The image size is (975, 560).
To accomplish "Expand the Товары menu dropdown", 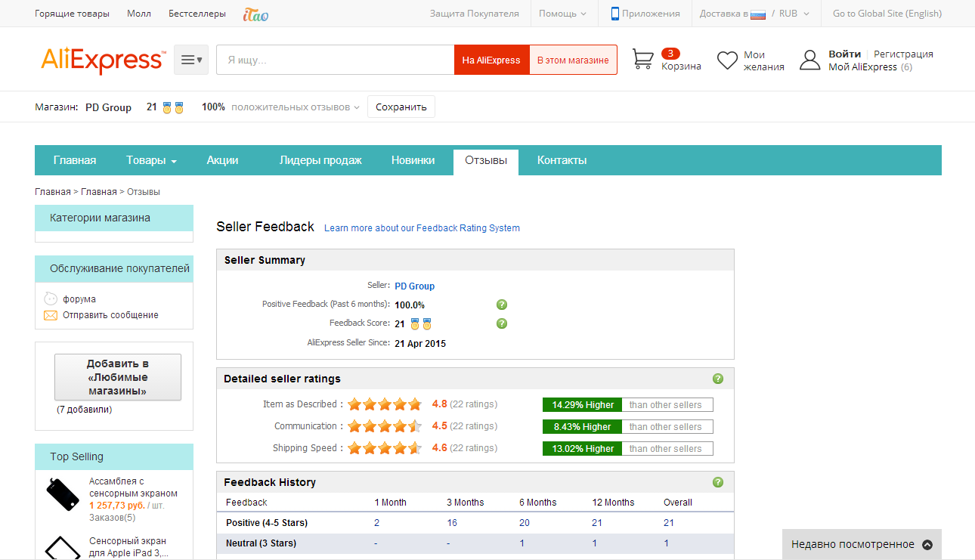I will click(x=151, y=160).
